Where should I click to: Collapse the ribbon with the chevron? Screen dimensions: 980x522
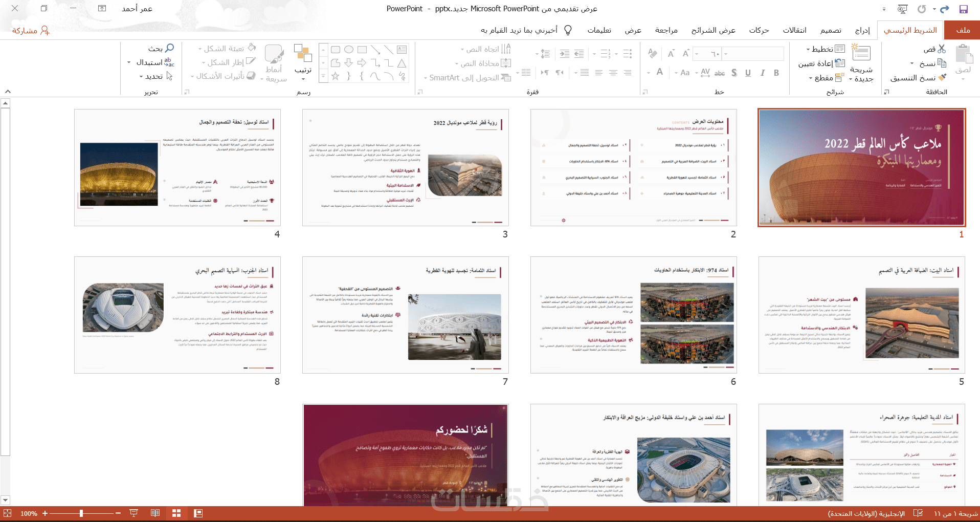[8, 92]
